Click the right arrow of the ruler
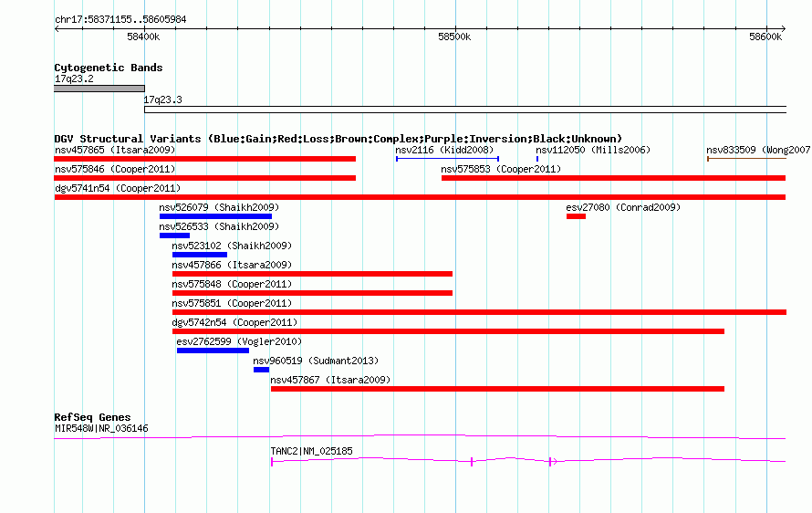The height and width of the screenshot is (513, 812). coord(784,29)
